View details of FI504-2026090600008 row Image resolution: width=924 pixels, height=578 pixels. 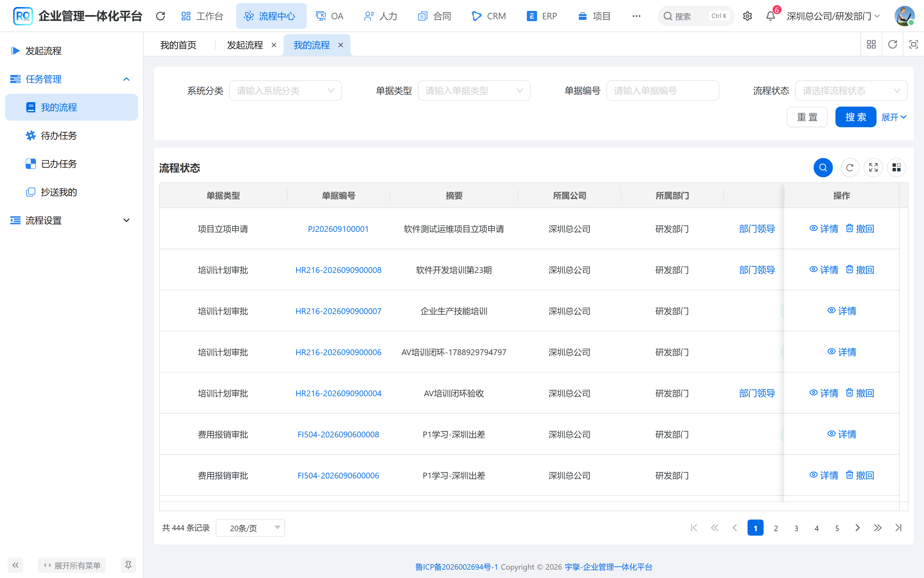point(842,434)
